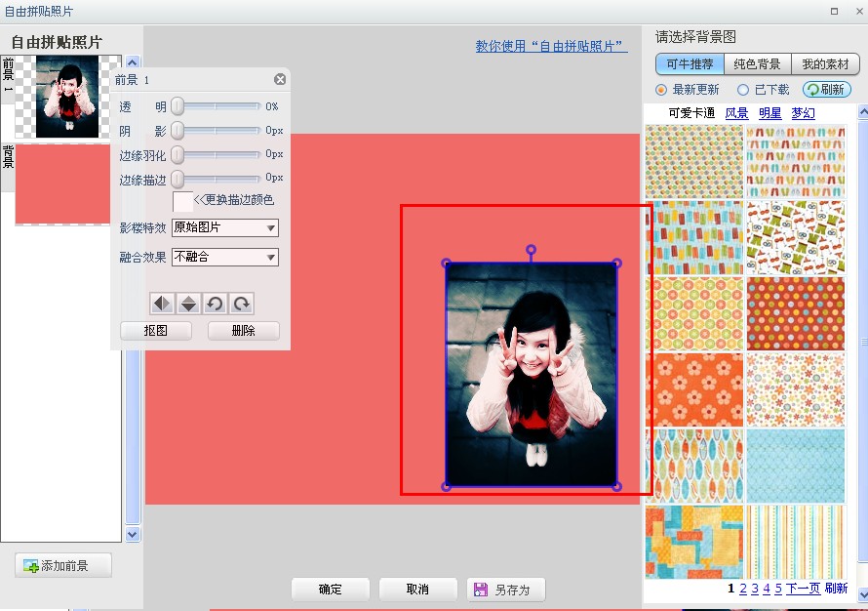
Task: Pick the vertical striped background thumbnail
Action: point(796,543)
